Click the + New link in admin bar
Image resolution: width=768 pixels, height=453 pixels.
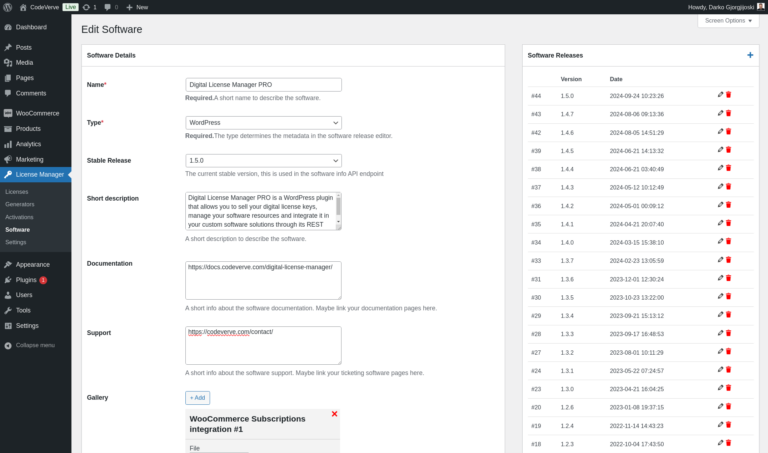(x=137, y=6)
